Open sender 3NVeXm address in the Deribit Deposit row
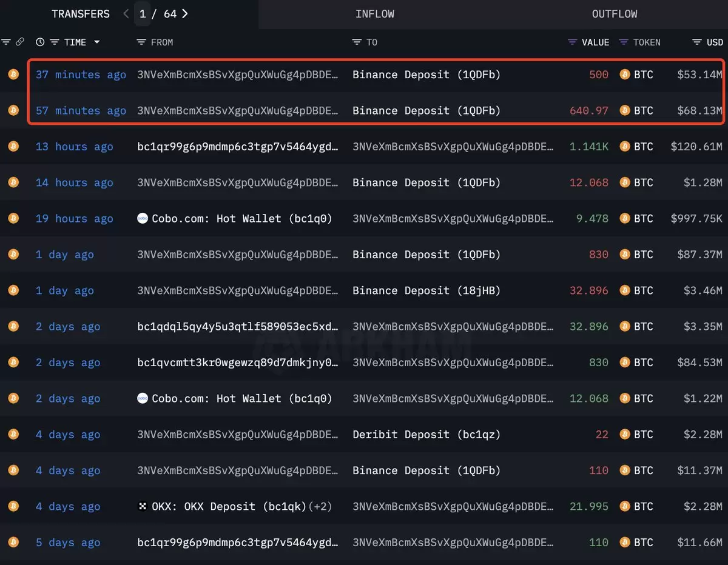Image resolution: width=728 pixels, height=565 pixels. pos(238,435)
